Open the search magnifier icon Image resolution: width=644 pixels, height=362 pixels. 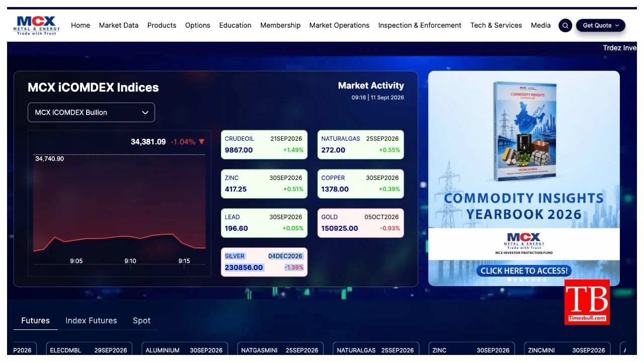[x=566, y=25]
